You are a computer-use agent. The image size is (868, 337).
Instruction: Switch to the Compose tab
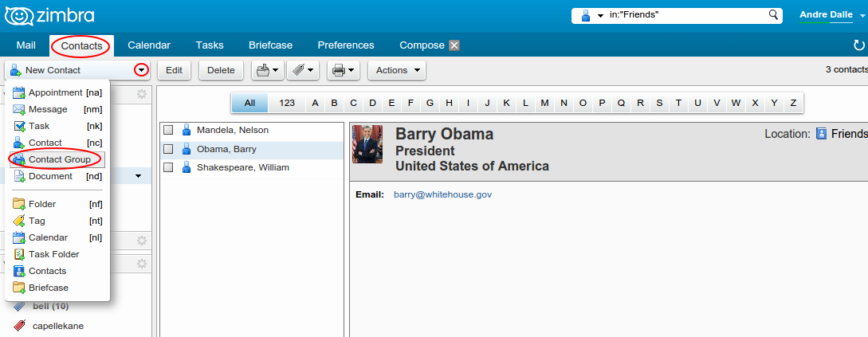point(422,45)
